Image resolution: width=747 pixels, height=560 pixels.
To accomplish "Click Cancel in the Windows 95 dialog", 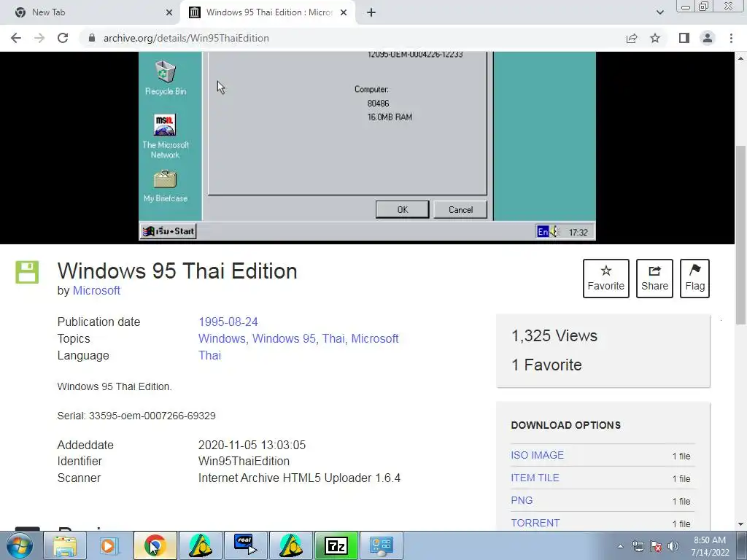I will (x=461, y=209).
